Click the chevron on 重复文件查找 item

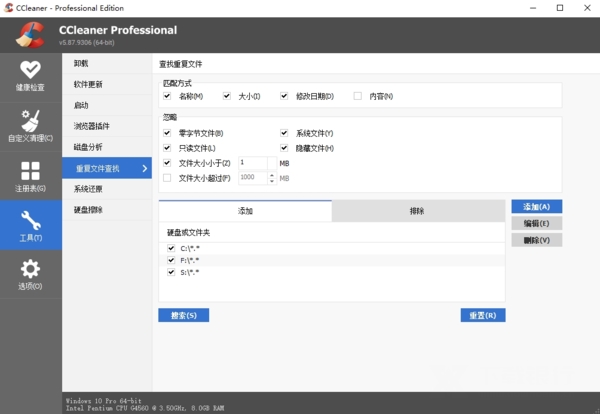pyautogui.click(x=145, y=168)
